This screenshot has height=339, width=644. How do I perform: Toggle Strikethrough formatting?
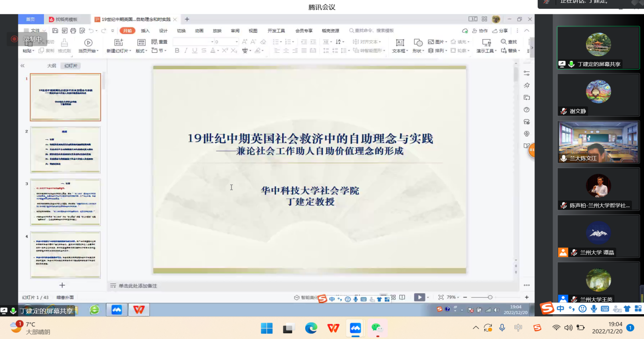(x=204, y=50)
